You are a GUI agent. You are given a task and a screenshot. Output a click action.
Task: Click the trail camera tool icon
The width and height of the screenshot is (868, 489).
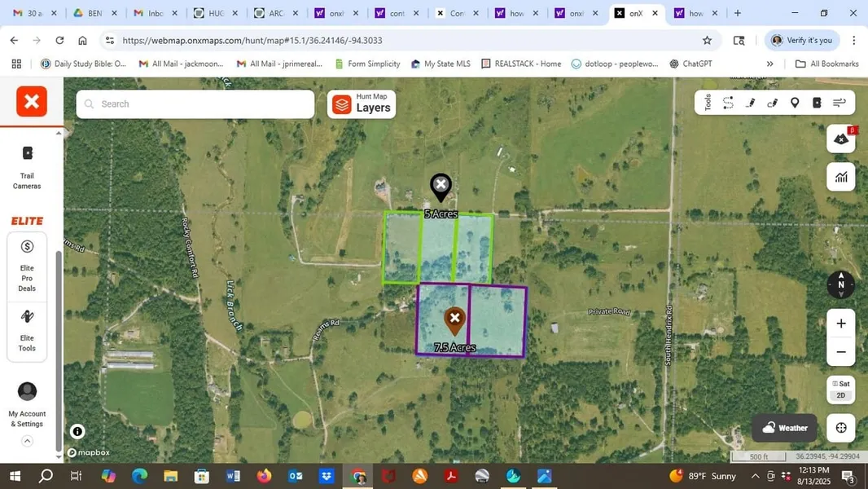(817, 103)
